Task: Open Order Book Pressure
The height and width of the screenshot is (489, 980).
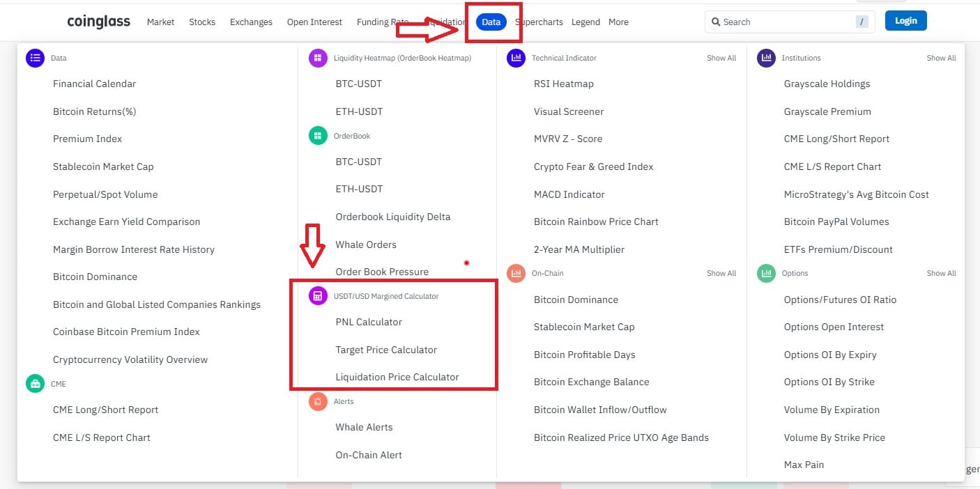Action: coord(382,272)
